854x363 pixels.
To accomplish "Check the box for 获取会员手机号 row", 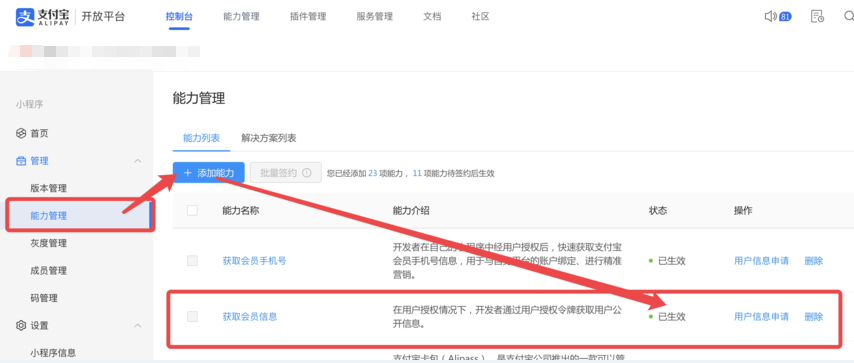I will coord(192,261).
